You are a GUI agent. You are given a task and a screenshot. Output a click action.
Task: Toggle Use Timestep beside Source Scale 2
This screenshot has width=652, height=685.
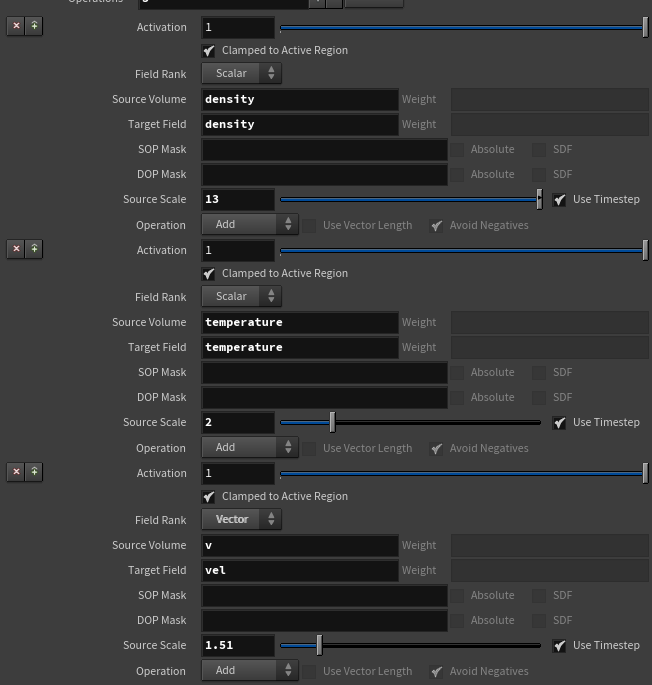[559, 423]
